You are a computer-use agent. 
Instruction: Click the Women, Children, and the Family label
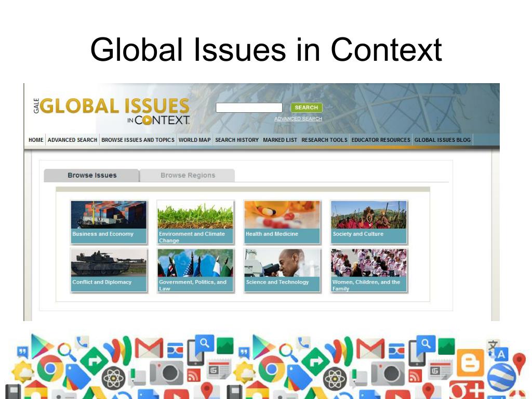click(366, 285)
